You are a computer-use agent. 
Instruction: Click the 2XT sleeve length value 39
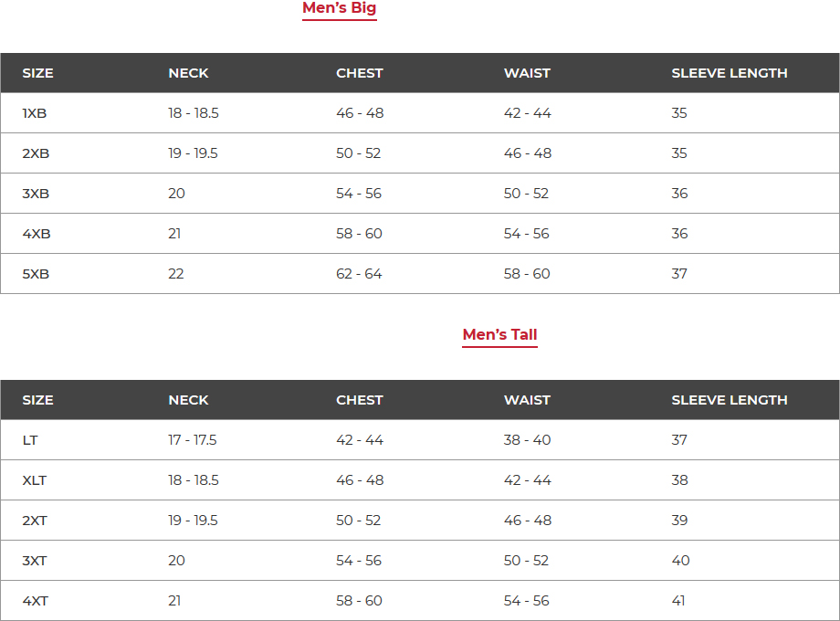679,521
